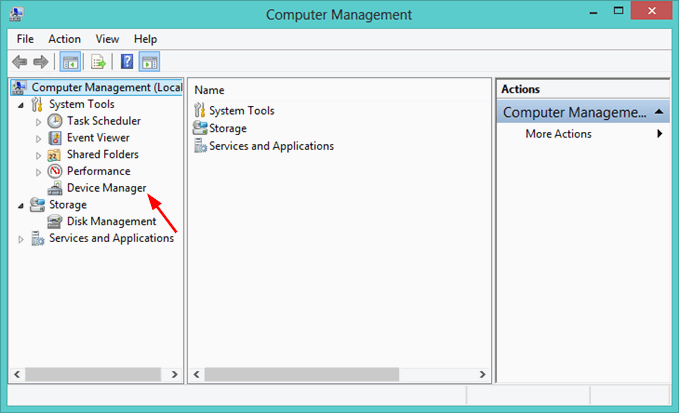Click the Event Viewer tree icon
Viewport: 679px width, 413px height.
click(55, 138)
